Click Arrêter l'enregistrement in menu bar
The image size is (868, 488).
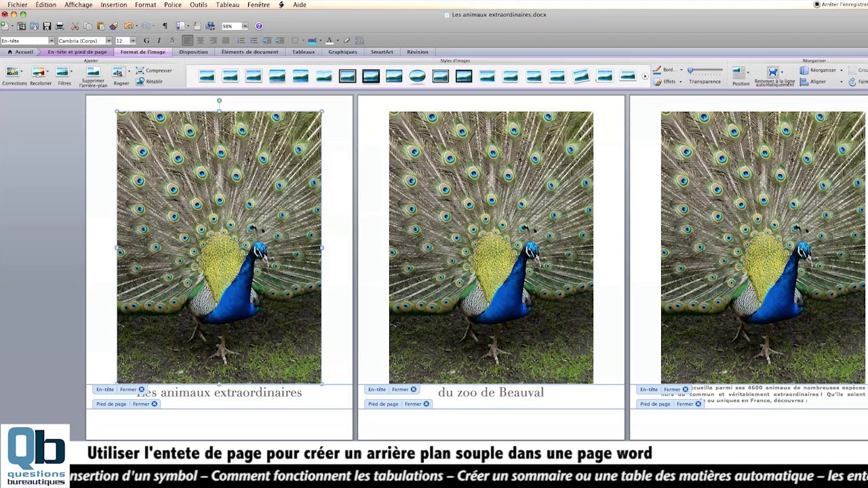(x=841, y=5)
